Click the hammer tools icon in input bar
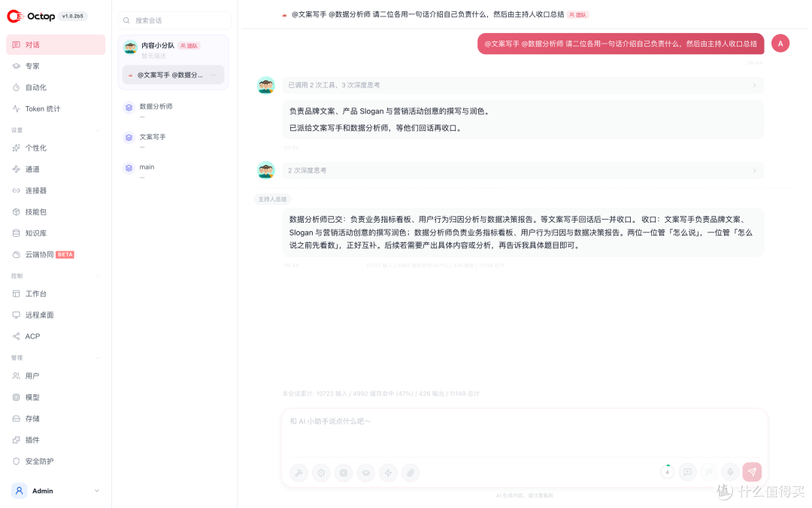 click(298, 473)
